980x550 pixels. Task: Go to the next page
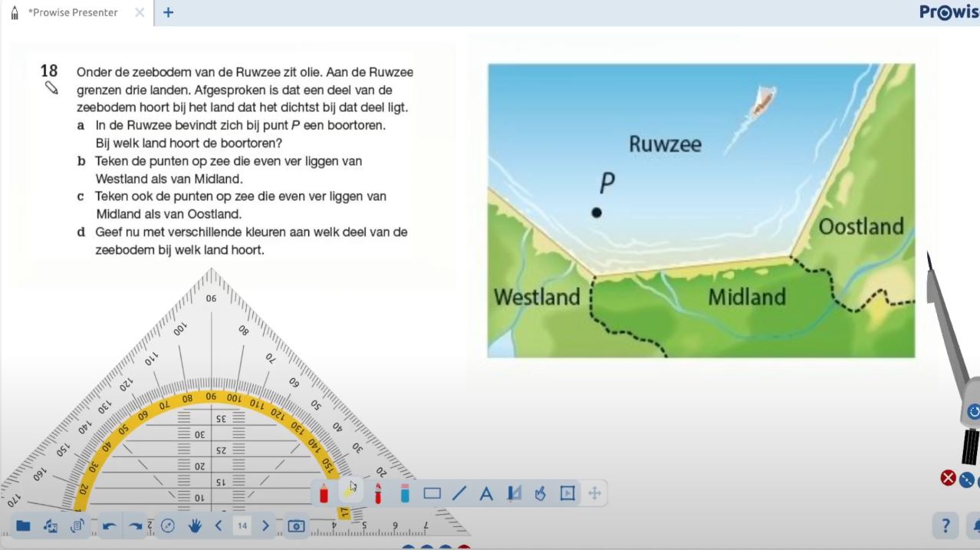point(265,525)
